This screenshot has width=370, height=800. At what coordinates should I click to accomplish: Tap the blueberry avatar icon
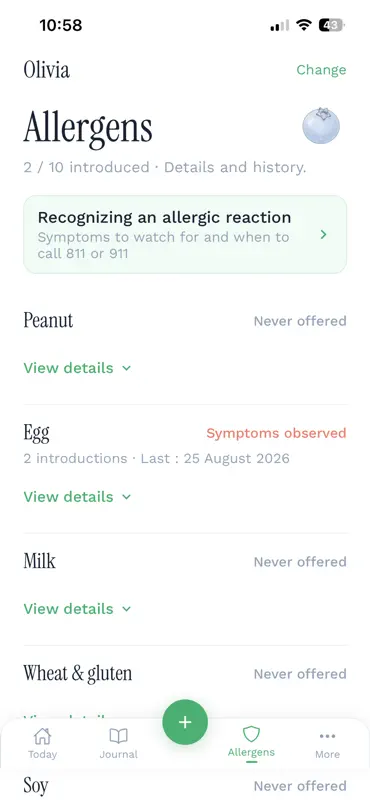click(321, 126)
